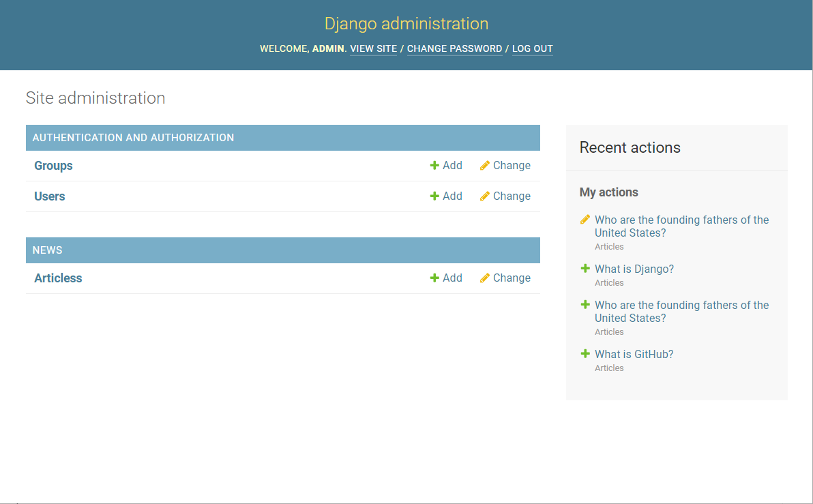813x504 pixels.
Task: Open the Articless model link
Action: [x=58, y=278]
